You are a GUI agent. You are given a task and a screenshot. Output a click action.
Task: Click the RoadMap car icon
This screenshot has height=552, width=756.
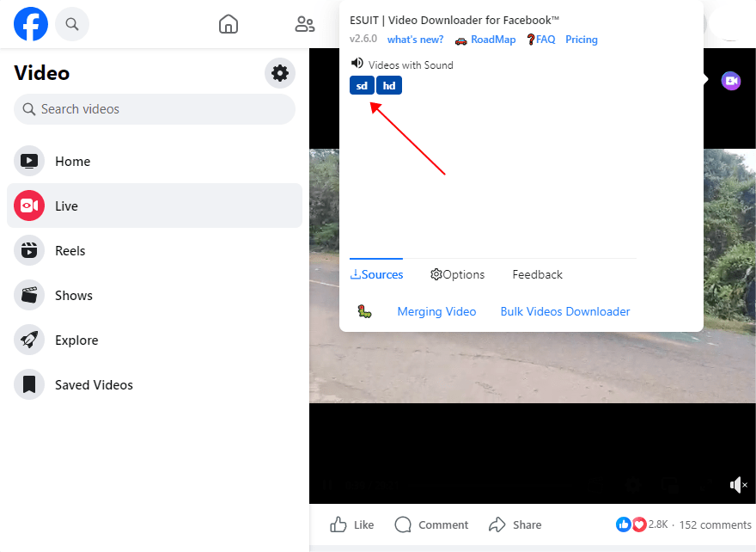tap(461, 40)
